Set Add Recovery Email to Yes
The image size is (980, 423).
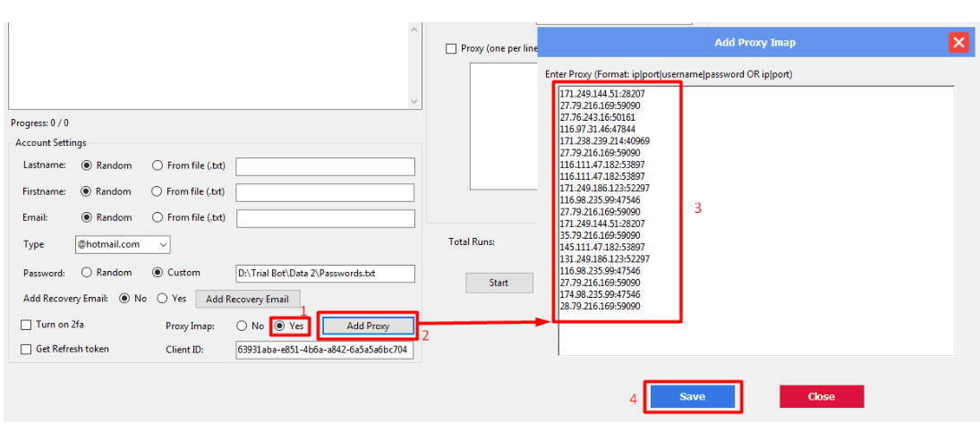pos(163,299)
